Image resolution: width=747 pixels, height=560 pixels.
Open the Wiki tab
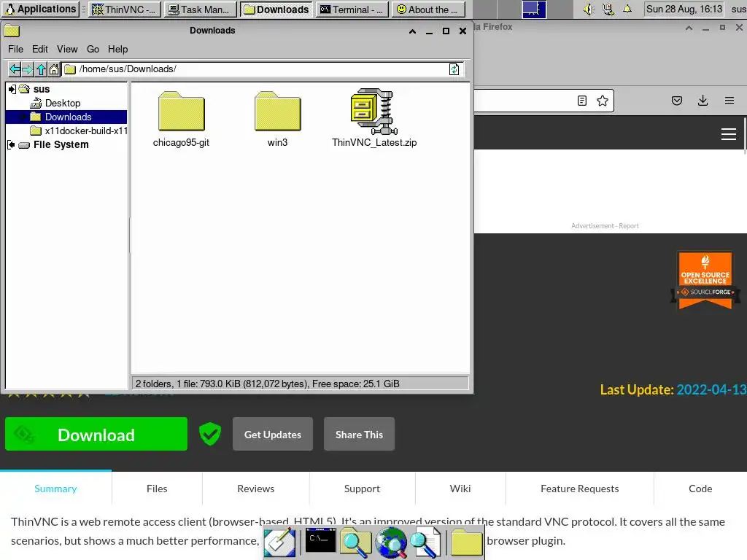click(x=460, y=489)
